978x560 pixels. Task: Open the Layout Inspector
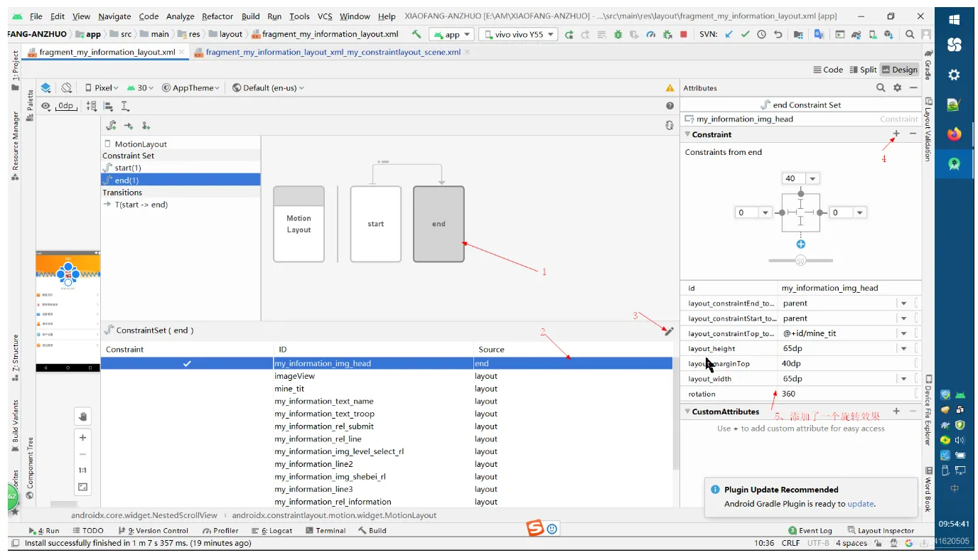click(881, 530)
